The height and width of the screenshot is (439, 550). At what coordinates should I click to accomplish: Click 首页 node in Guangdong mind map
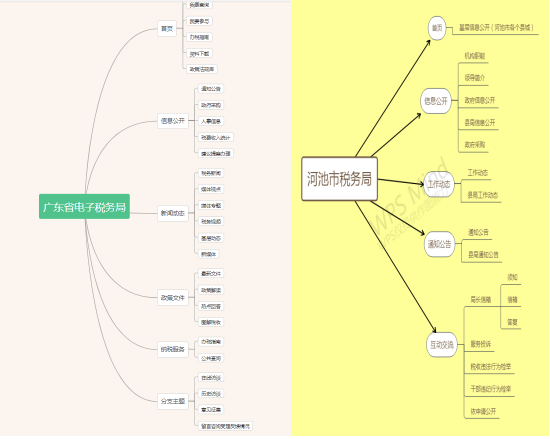(167, 28)
